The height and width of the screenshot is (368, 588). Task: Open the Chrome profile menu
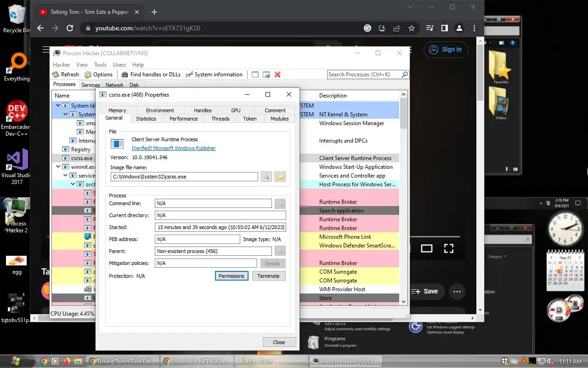(459, 28)
